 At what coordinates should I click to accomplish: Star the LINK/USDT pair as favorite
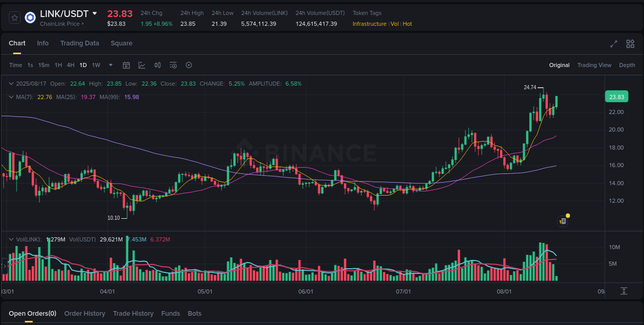coord(14,17)
